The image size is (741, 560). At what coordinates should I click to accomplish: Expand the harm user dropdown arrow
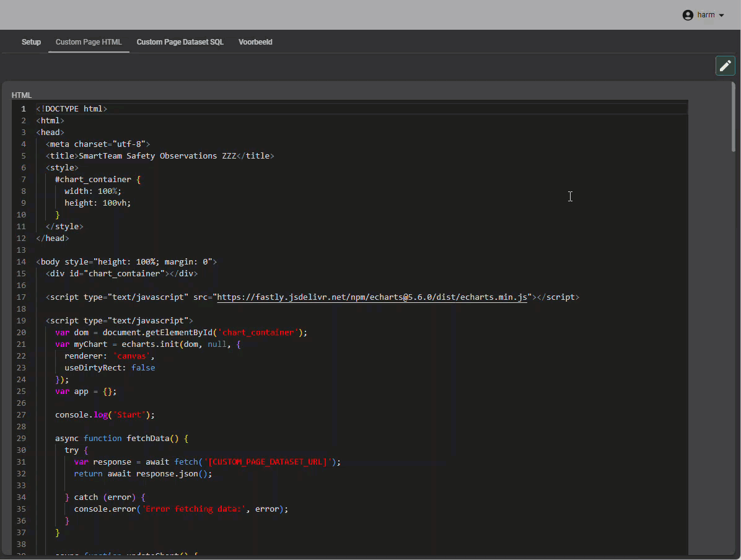[721, 15]
